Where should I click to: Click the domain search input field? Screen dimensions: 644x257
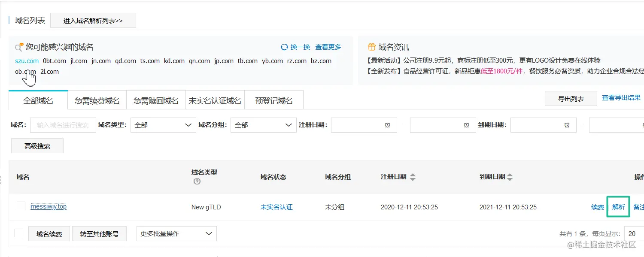63,125
